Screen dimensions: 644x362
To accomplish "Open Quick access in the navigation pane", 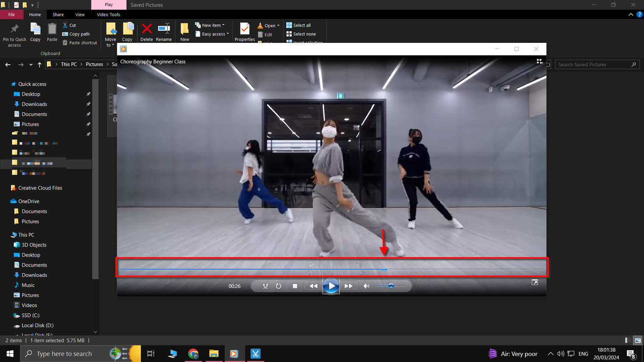I will [x=32, y=84].
